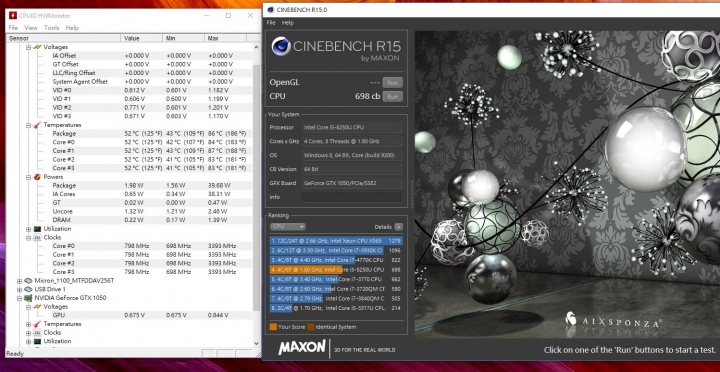Click the Cinebench logo in title bar

270,9
